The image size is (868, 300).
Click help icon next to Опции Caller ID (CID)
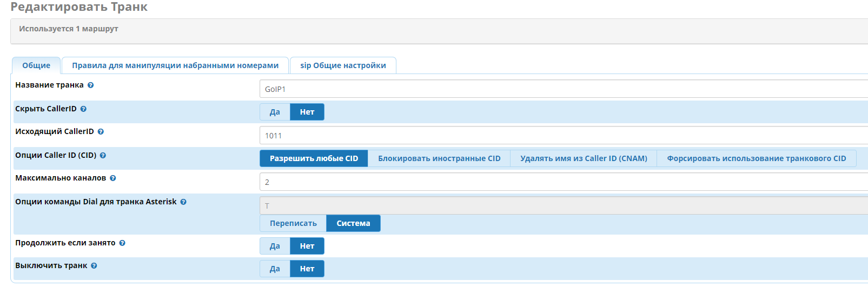tap(103, 156)
